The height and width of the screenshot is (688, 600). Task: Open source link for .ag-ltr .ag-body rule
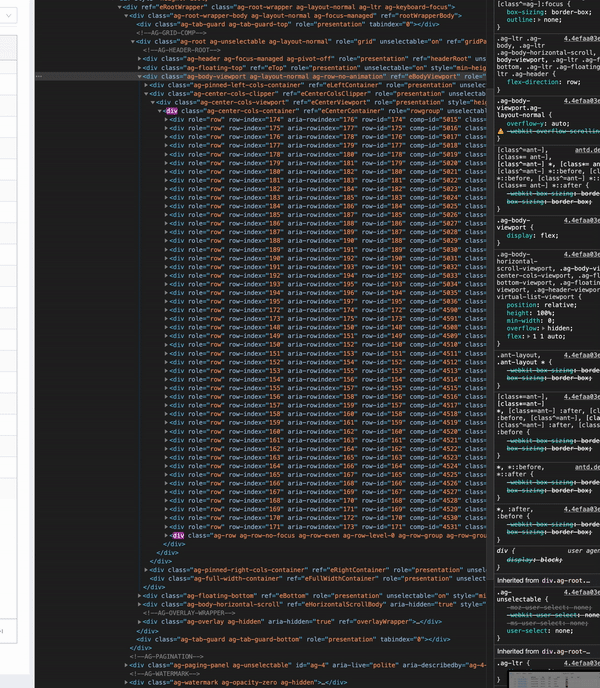tap(582, 39)
